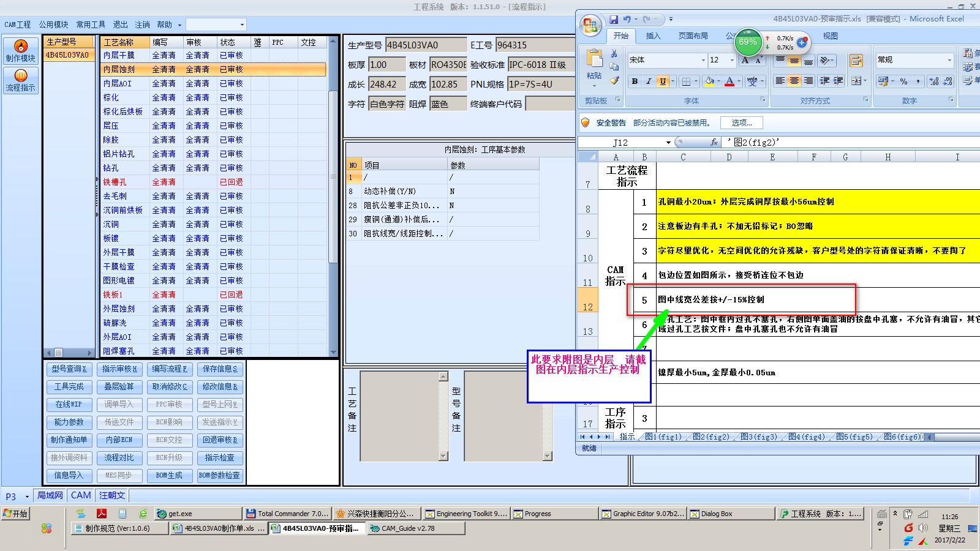Click the 终端客户代码 input field
This screenshot has height=551, width=980.
click(550, 104)
